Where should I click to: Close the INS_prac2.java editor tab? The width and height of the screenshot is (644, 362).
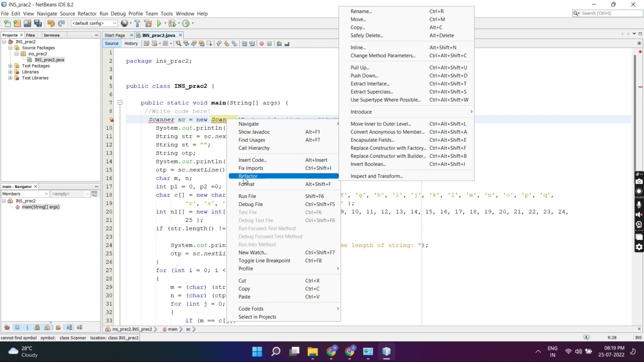(181, 35)
